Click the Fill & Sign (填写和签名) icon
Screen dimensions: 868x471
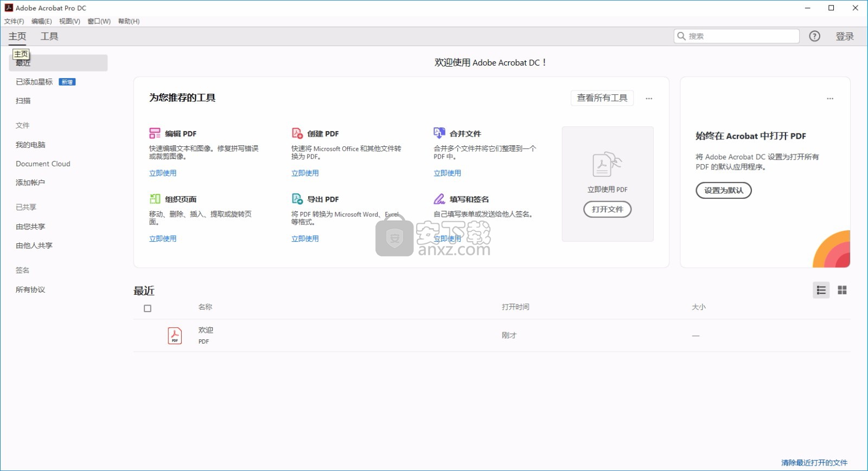(x=439, y=199)
